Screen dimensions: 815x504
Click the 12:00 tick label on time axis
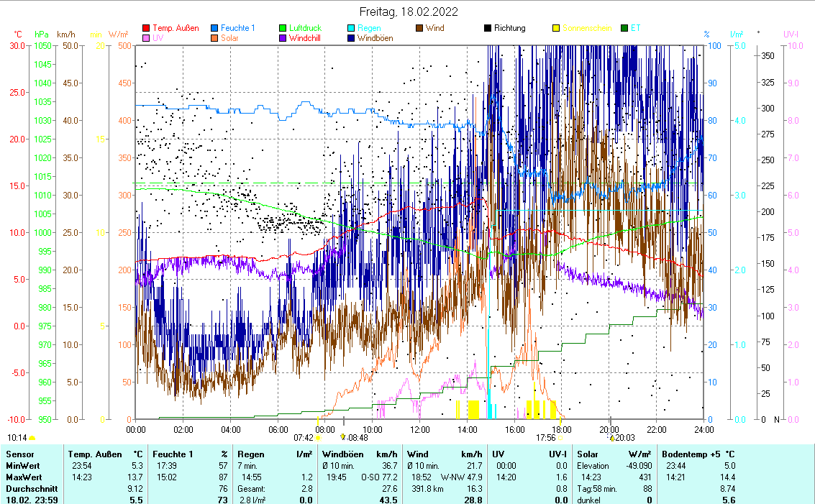[419, 429]
